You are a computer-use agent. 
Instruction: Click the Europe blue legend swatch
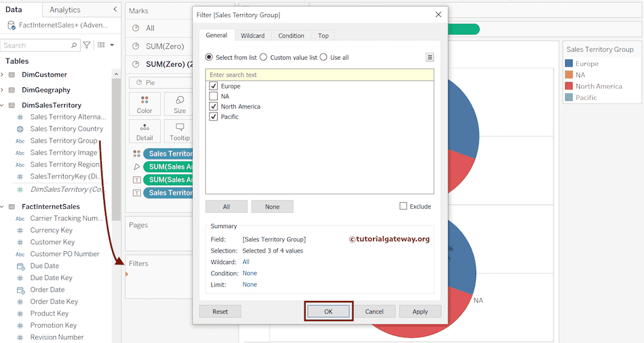coord(569,63)
